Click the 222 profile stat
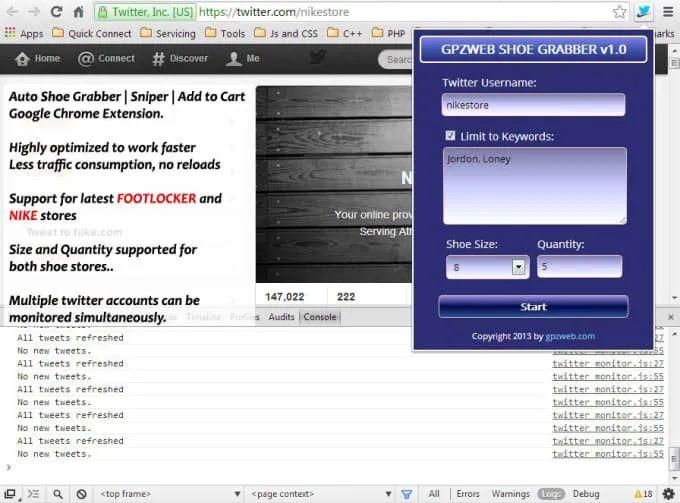680x503 pixels. pyautogui.click(x=346, y=297)
